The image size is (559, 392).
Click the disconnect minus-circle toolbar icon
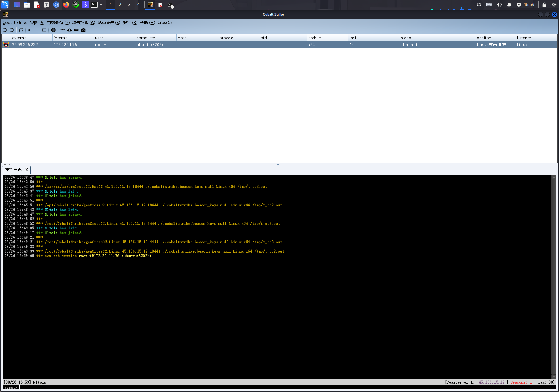12,30
